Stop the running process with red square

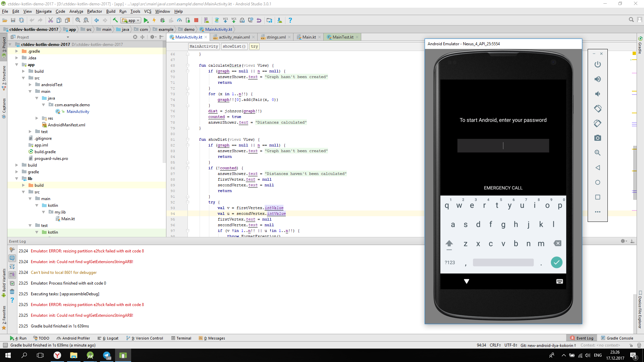click(196, 20)
